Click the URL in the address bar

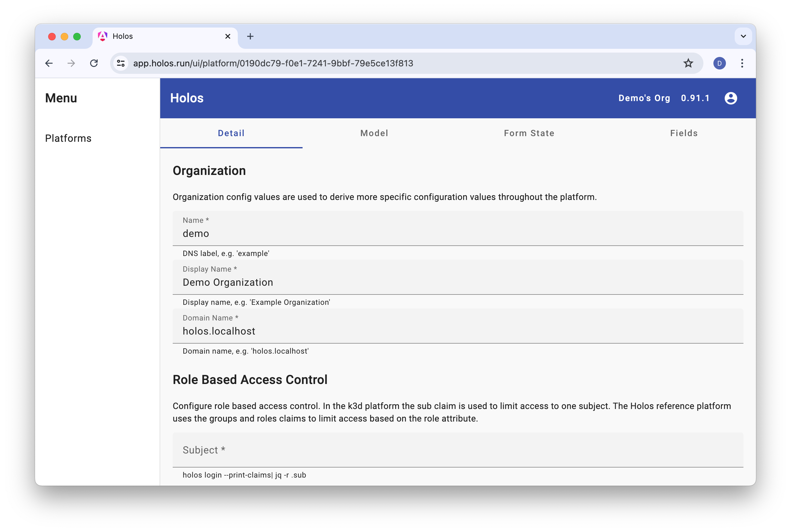click(x=273, y=64)
